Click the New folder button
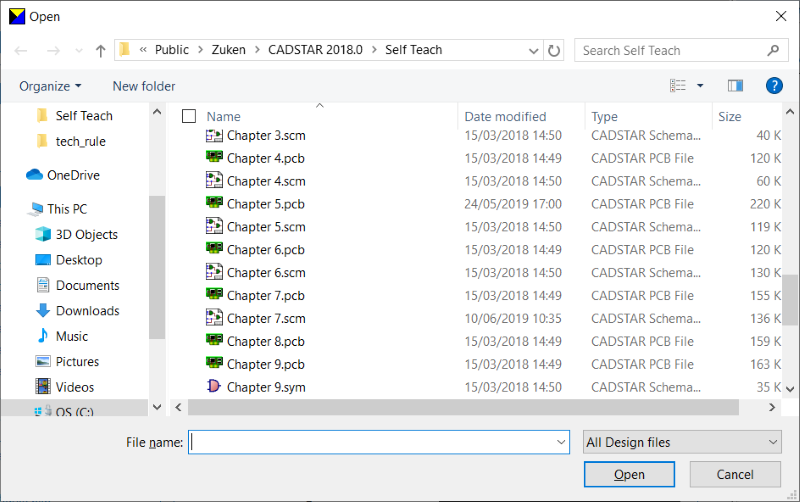 144,86
